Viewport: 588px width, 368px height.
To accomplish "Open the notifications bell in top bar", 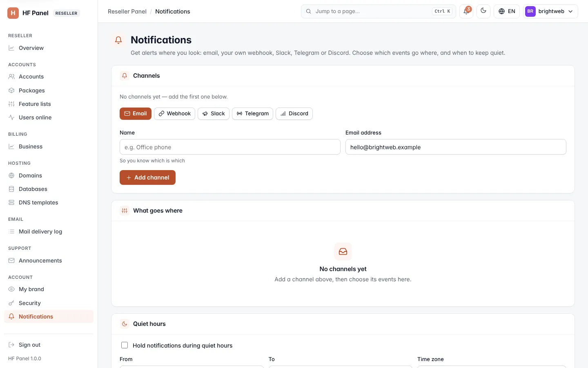I will point(466,11).
